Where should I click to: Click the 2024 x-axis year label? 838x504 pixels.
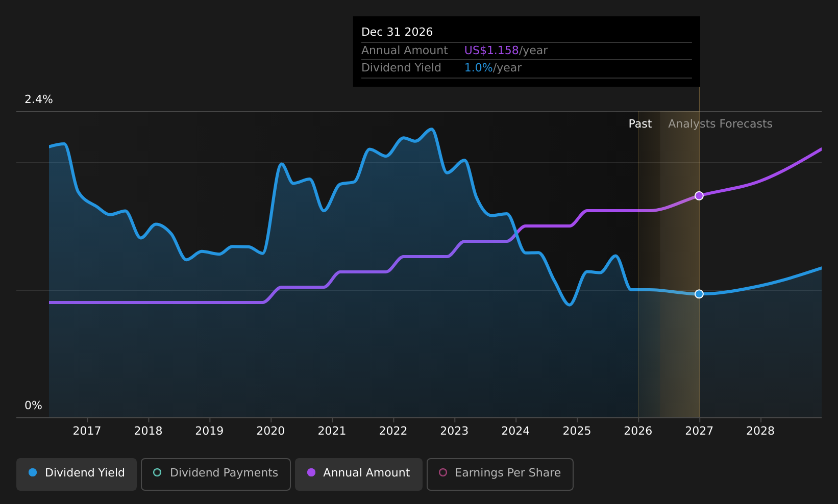tap(516, 431)
